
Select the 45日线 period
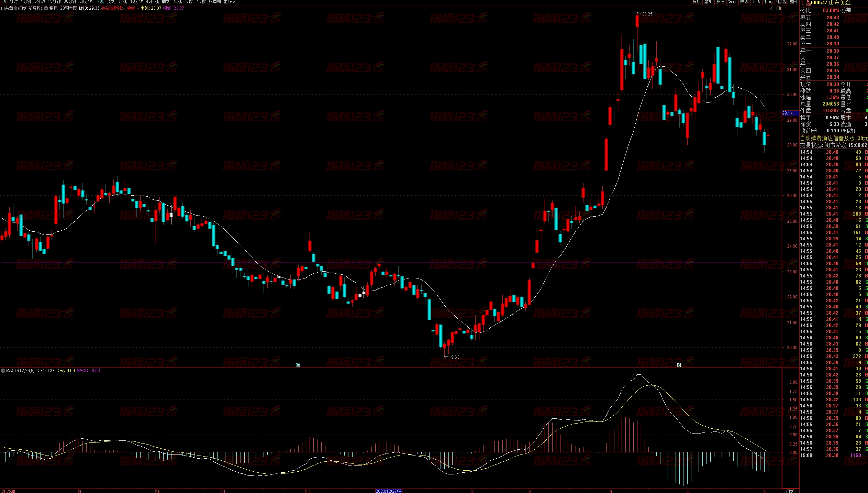153,2
